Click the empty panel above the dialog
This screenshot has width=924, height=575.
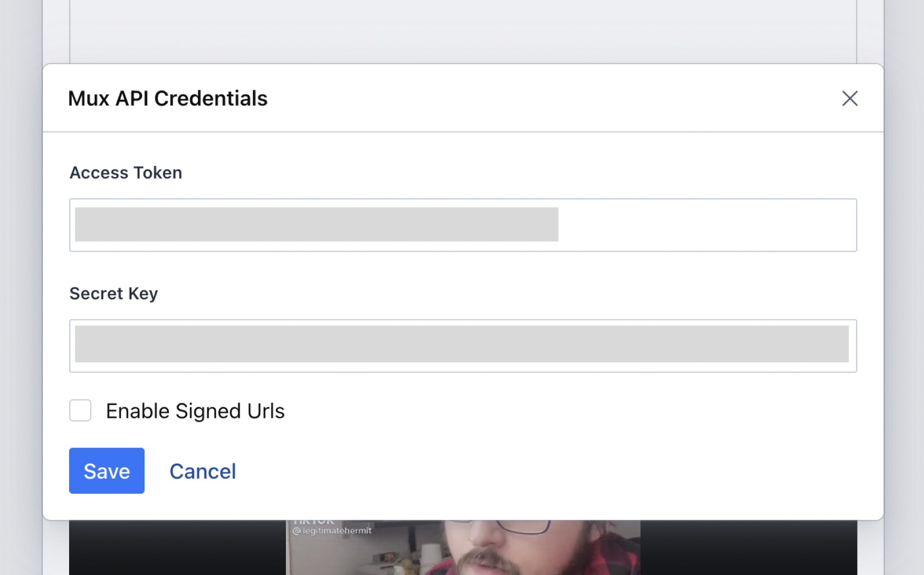[x=463, y=31]
